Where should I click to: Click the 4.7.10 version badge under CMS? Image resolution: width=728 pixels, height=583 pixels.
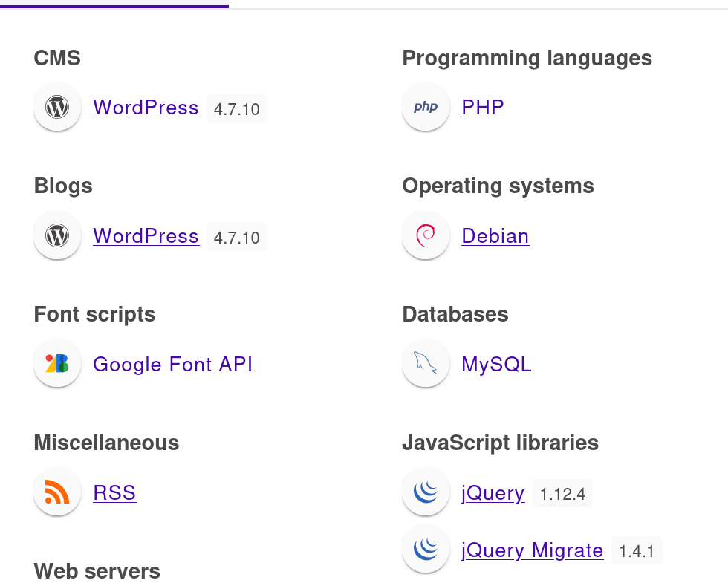coord(237,108)
